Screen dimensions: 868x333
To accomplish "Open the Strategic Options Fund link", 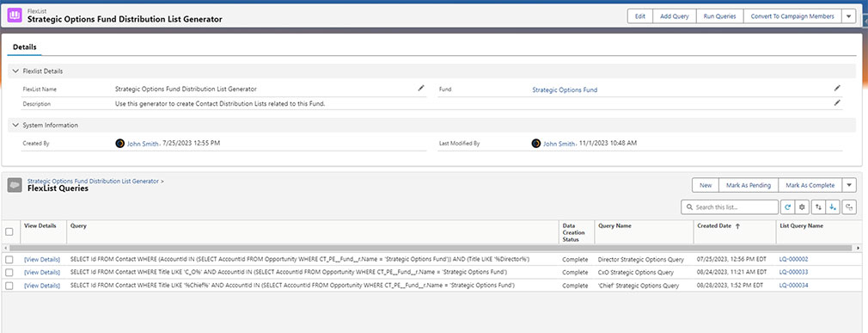I will coord(565,89).
